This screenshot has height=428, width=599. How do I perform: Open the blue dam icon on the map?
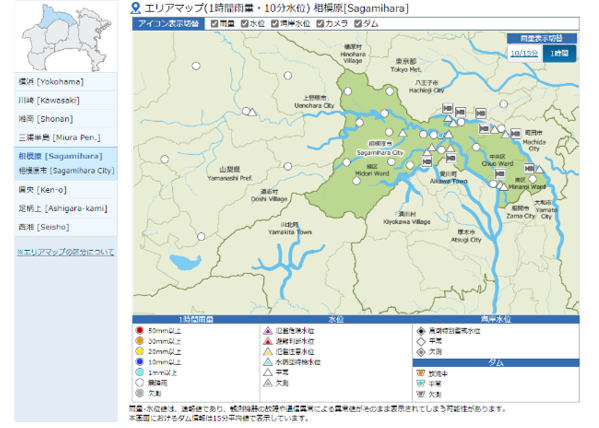(x=440, y=136)
